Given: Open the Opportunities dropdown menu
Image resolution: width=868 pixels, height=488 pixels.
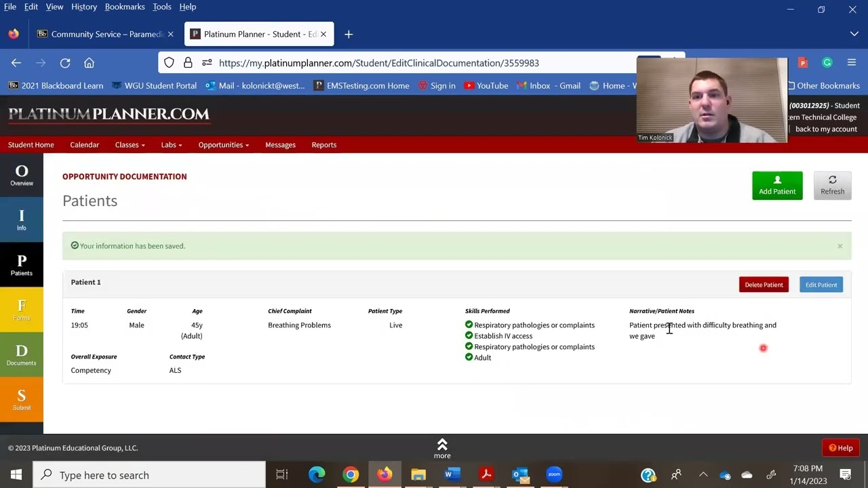Looking at the screenshot, I should 223,144.
